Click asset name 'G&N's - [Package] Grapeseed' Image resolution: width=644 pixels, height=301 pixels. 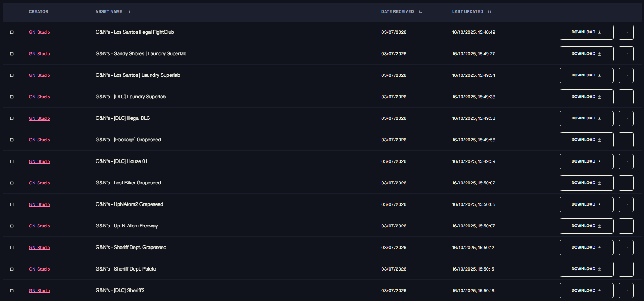coord(128,140)
